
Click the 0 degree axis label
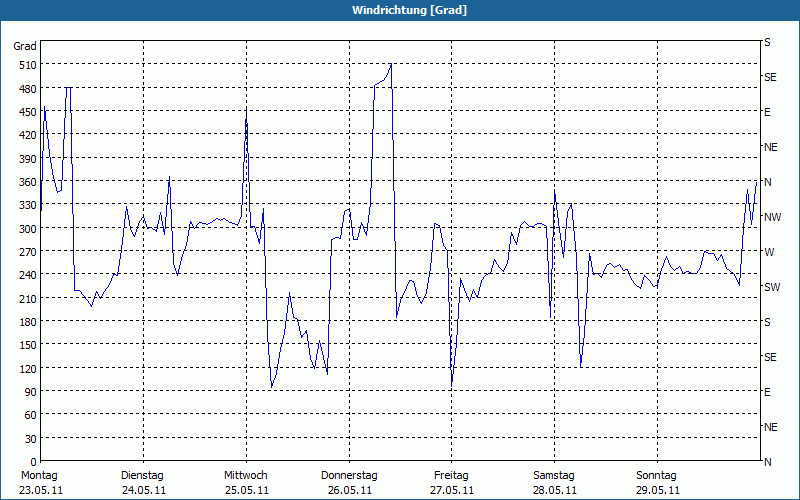(x=34, y=462)
